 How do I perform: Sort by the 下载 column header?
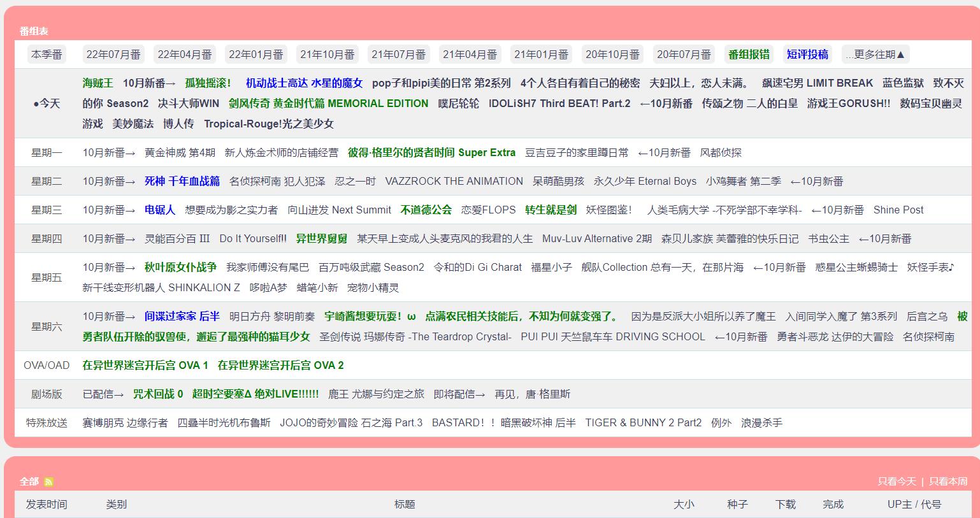[786, 504]
